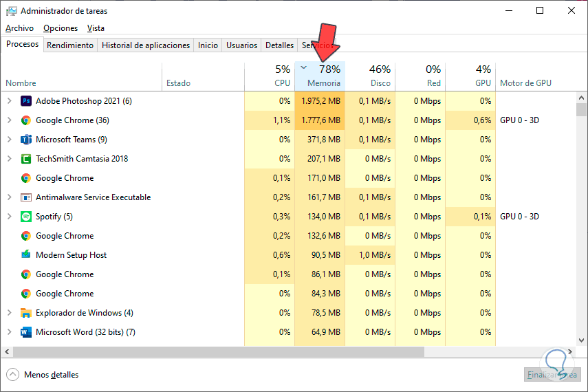Click the Antimalware Service Executable icon
The height and width of the screenshot is (392, 588).
coord(26,197)
